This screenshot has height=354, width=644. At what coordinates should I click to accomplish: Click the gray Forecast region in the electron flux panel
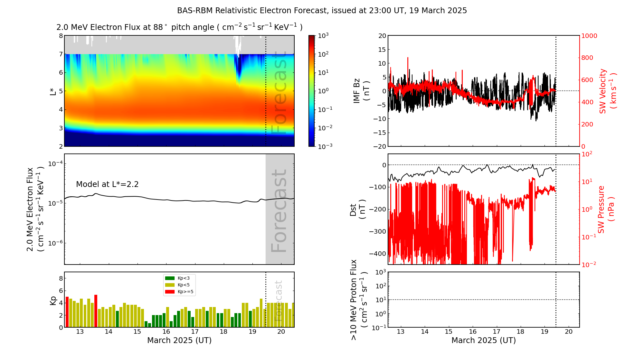[x=279, y=209]
